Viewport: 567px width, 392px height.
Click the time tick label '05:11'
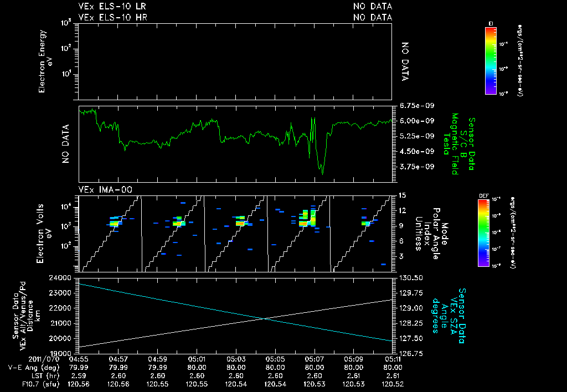coord(393,359)
